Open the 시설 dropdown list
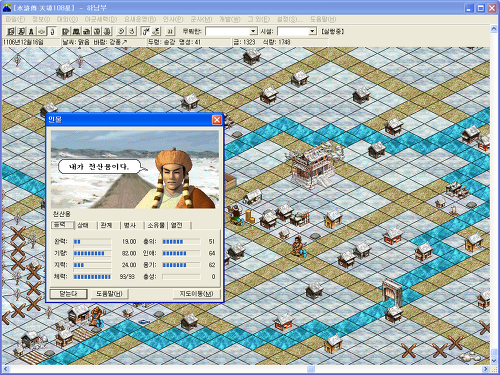The height and width of the screenshot is (375, 500). tap(312, 31)
